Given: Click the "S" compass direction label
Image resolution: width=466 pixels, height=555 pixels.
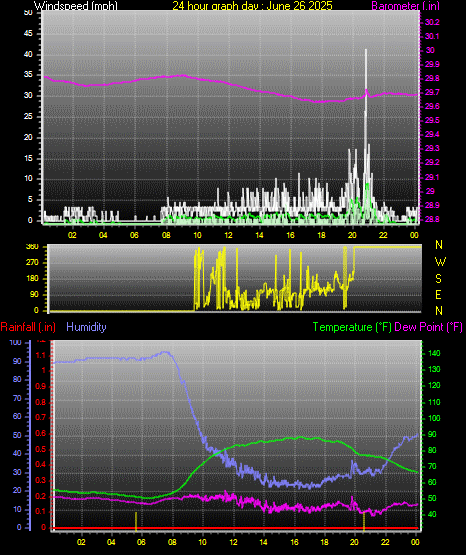Looking at the screenshot, I should click(438, 279).
